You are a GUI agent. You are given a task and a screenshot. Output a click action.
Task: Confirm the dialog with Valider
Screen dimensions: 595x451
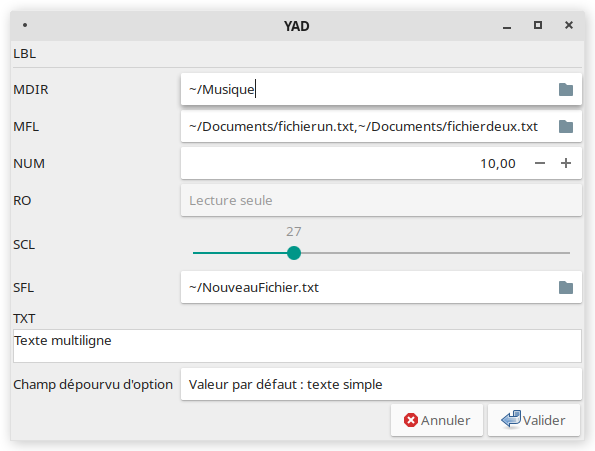[x=534, y=420]
